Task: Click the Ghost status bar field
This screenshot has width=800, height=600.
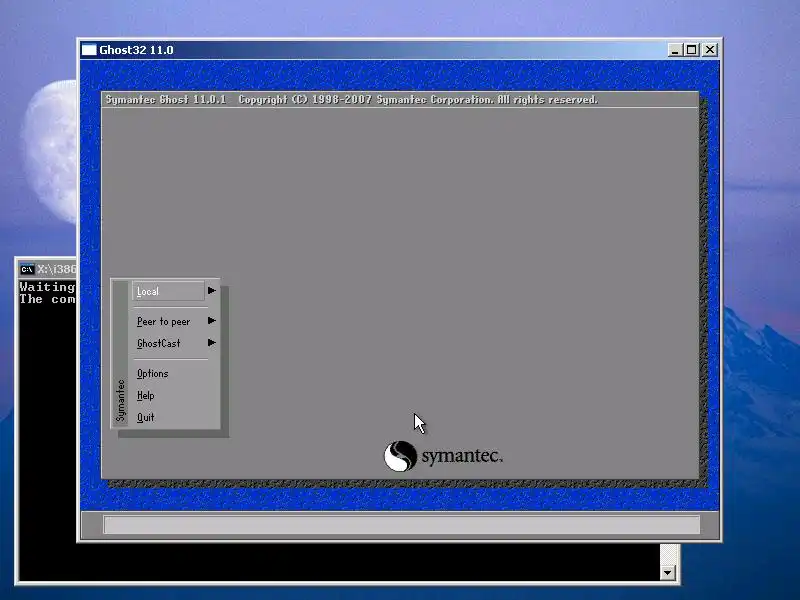Action: point(402,524)
